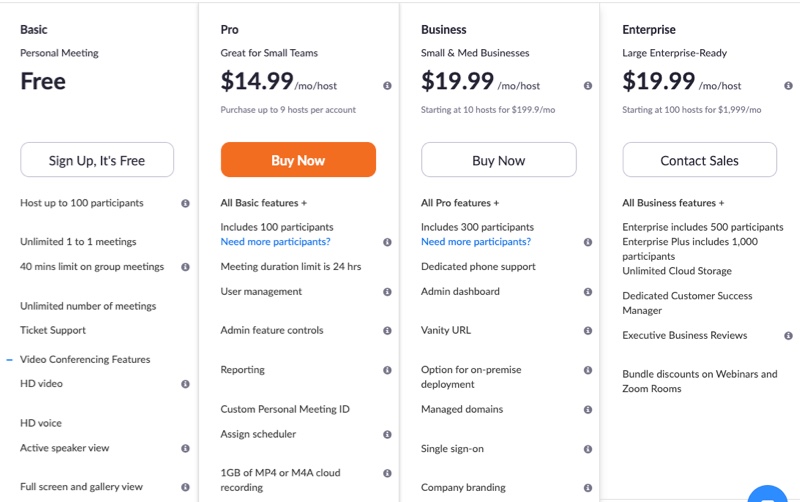Click info icon for Executive Business Reviews
This screenshot has height=502, width=800.
pos(788,336)
